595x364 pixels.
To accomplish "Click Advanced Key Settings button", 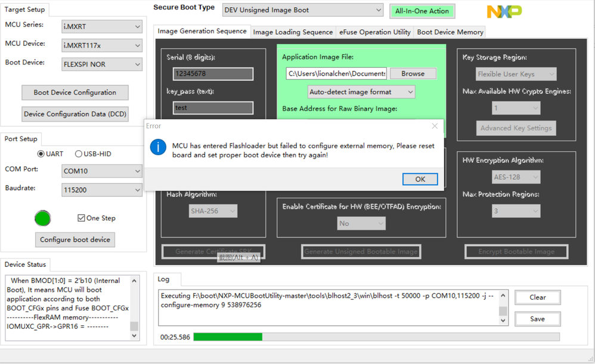I will [516, 127].
